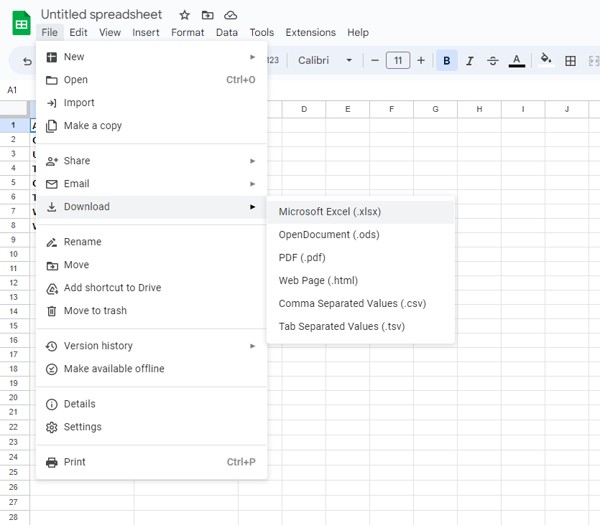The image size is (600, 525).
Task: Download as OpenDocument (.ods)
Action: [361, 235]
